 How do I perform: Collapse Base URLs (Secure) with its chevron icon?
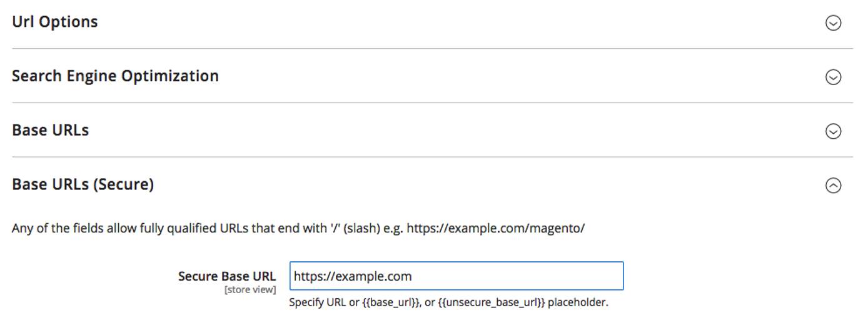(833, 186)
